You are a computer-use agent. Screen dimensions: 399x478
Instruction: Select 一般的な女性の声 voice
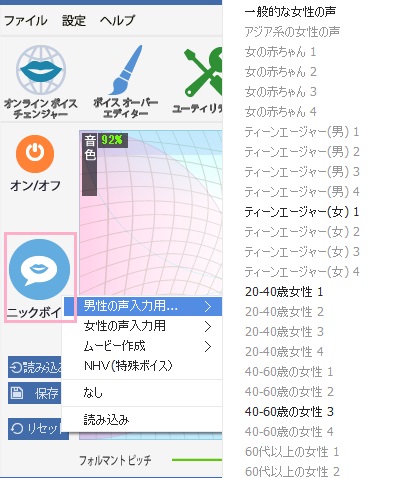tap(290, 12)
